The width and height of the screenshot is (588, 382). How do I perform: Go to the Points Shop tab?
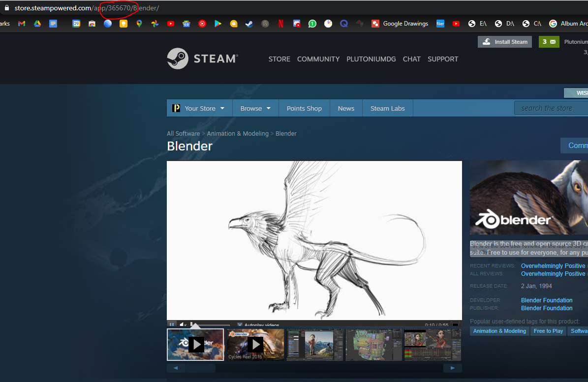coord(304,108)
